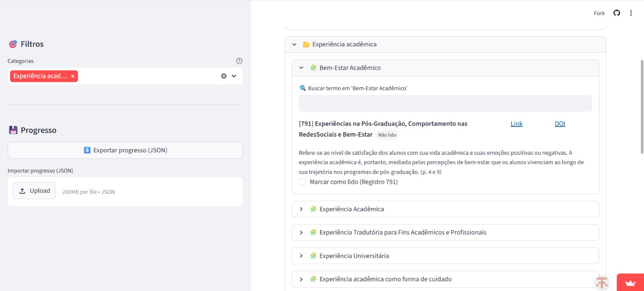This screenshot has width=644, height=291.
Task: Check Marcar como lido for Registro 791
Action: (x=302, y=182)
